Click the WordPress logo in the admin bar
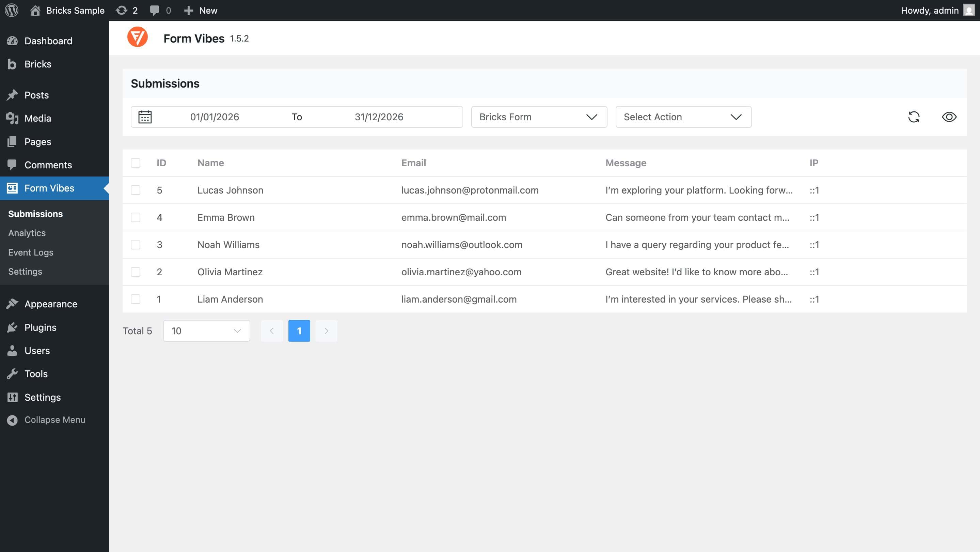The image size is (980, 552). coord(11,10)
